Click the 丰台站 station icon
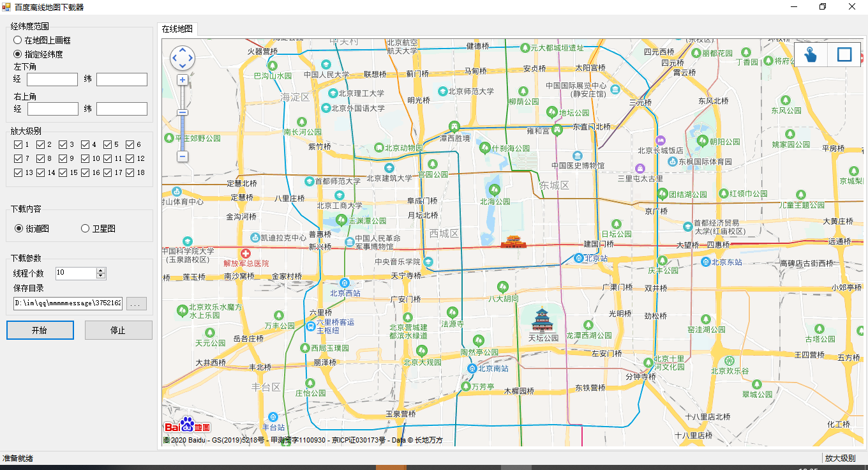The width and height of the screenshot is (868, 470). pyautogui.click(x=273, y=416)
